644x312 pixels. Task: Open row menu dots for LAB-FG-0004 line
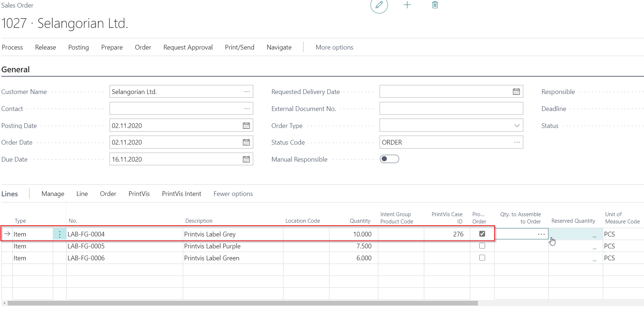coord(60,234)
